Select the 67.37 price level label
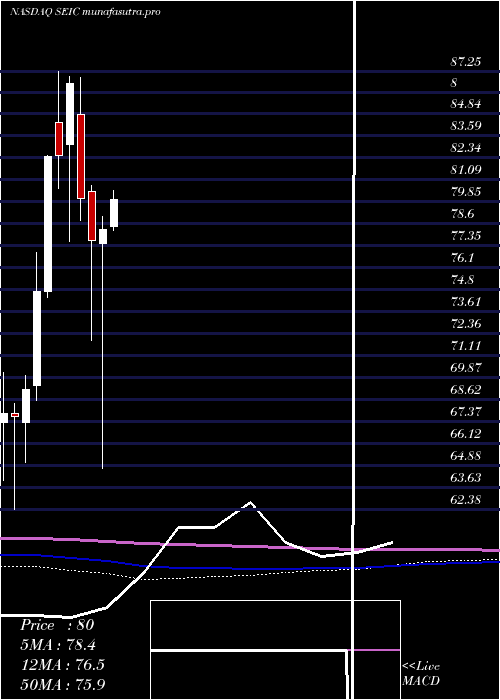500x700 pixels. [x=466, y=412]
